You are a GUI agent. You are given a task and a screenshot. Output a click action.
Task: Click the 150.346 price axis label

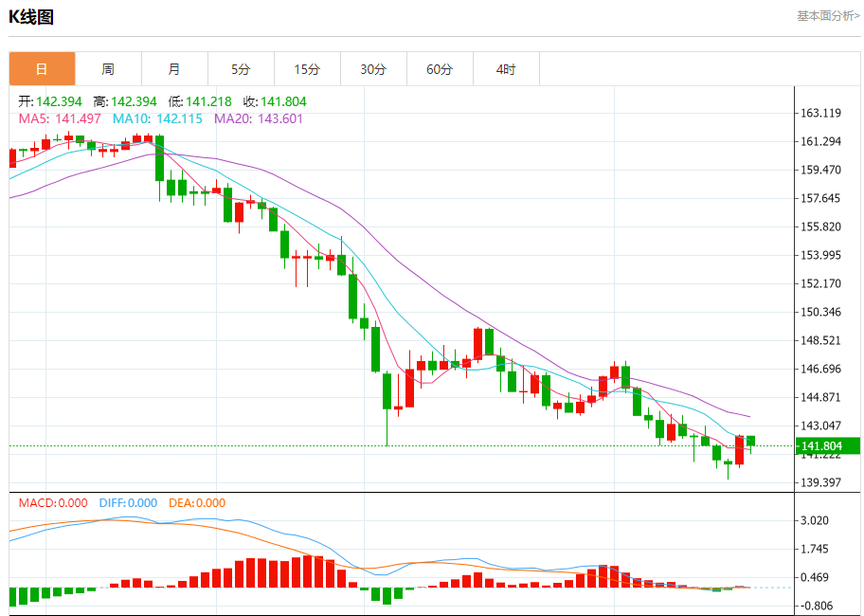(x=820, y=312)
